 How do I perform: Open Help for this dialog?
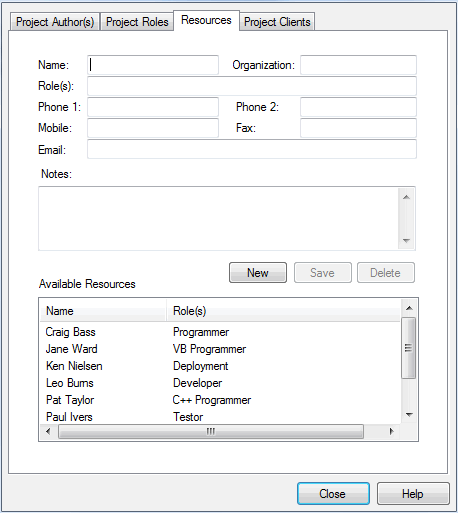pyautogui.click(x=413, y=493)
